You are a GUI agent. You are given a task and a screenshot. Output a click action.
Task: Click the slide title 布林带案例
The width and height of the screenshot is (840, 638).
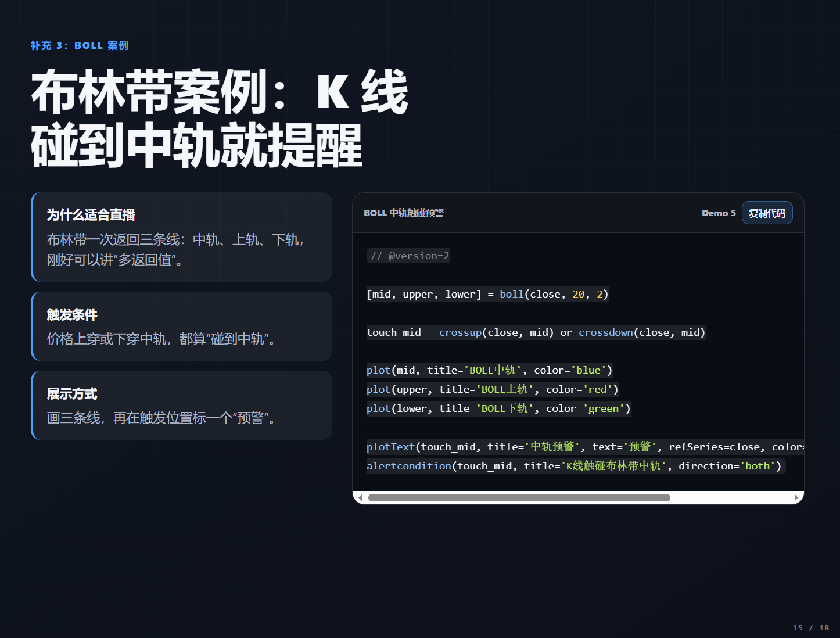coord(220,118)
